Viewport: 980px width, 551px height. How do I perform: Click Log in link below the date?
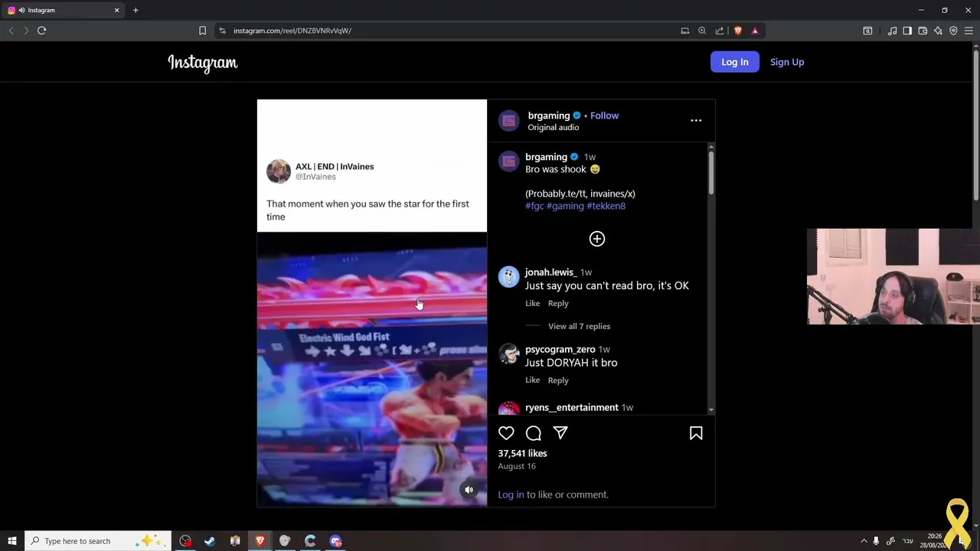click(x=511, y=495)
